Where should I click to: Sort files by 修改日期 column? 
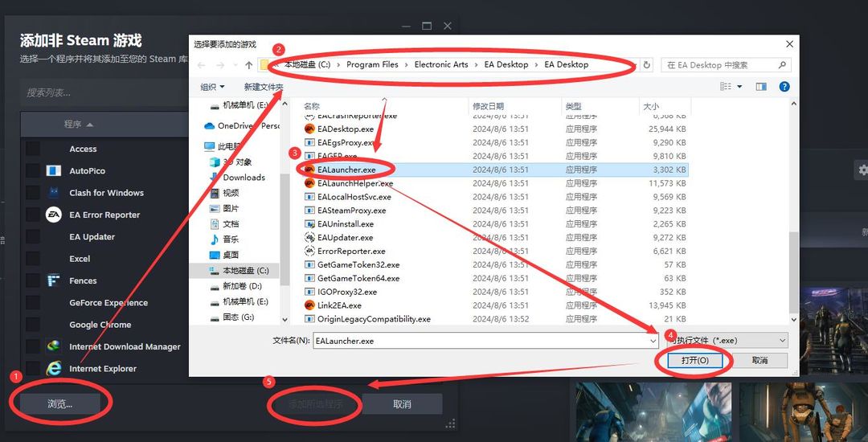[x=488, y=105]
